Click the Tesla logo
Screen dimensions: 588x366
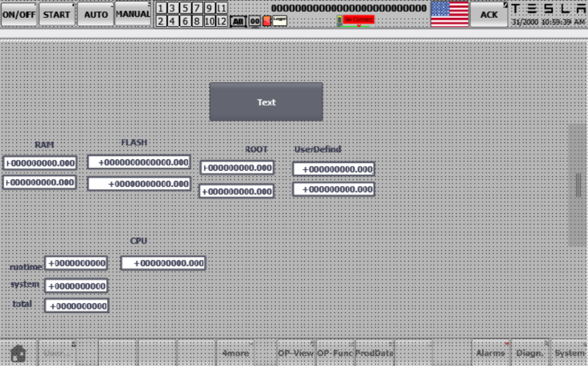coord(548,9)
